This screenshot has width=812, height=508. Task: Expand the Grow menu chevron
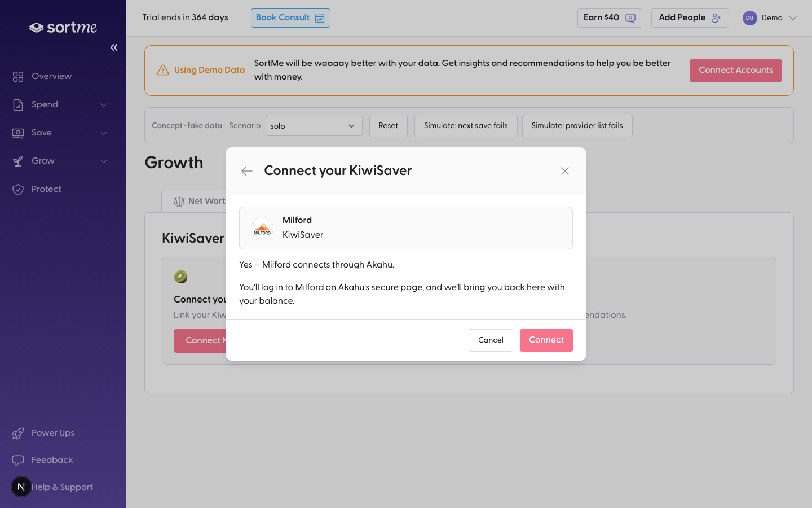pos(104,161)
